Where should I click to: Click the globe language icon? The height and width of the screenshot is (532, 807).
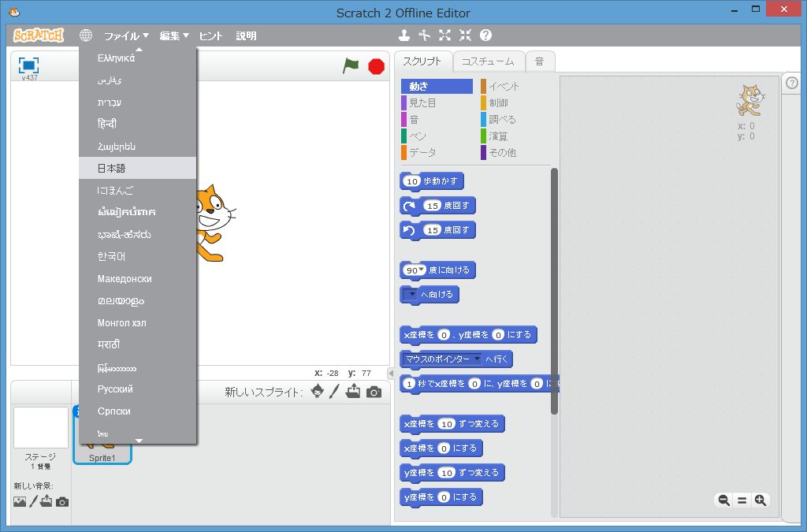(86, 35)
